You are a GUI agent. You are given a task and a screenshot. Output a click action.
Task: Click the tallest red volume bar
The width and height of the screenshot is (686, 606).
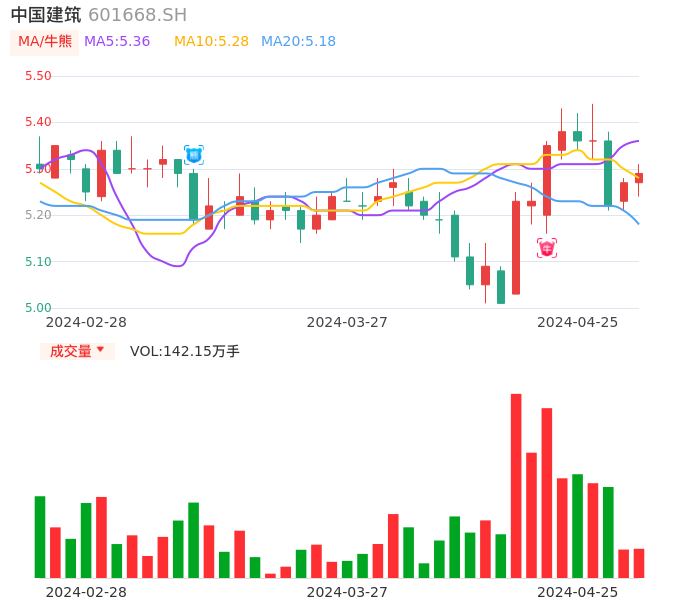[516, 486]
